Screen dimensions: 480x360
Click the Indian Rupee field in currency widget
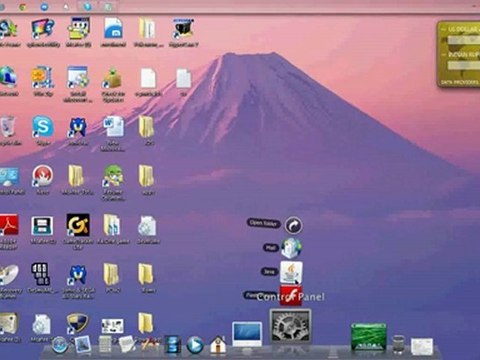(x=463, y=65)
